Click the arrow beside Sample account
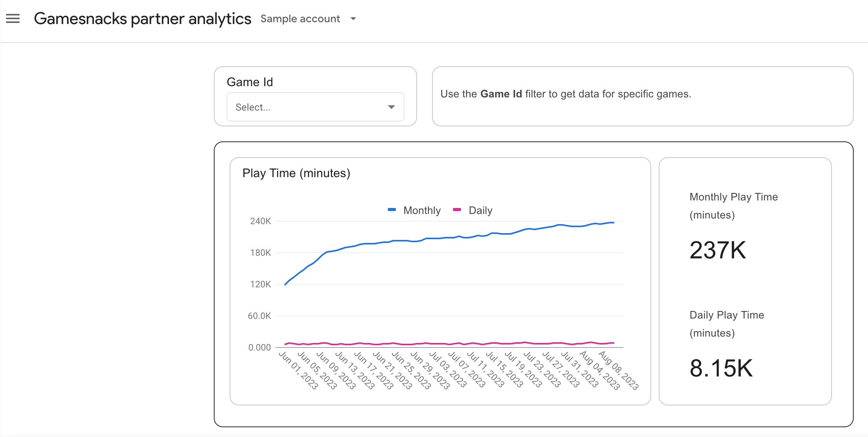The height and width of the screenshot is (437, 868). click(x=353, y=19)
